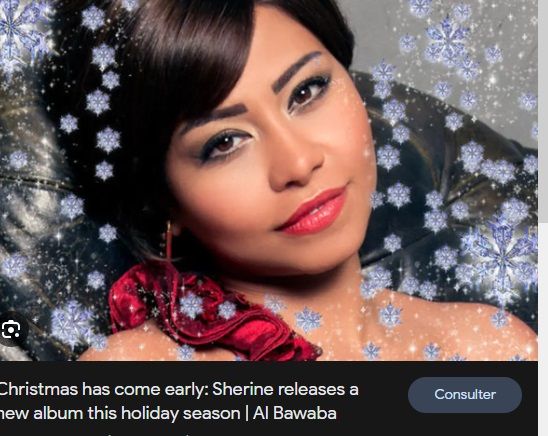Click the dark caption bar beside the headline
548x436 pixels.
click(x=383, y=398)
